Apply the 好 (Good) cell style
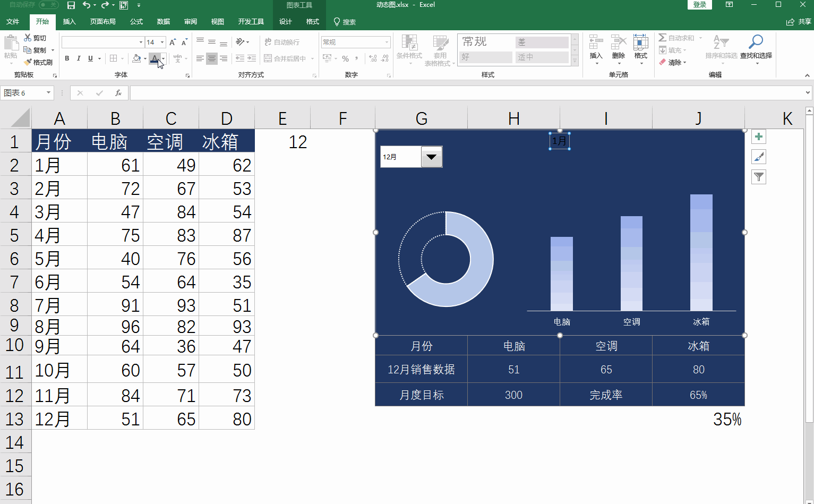The image size is (814, 504). click(x=485, y=57)
